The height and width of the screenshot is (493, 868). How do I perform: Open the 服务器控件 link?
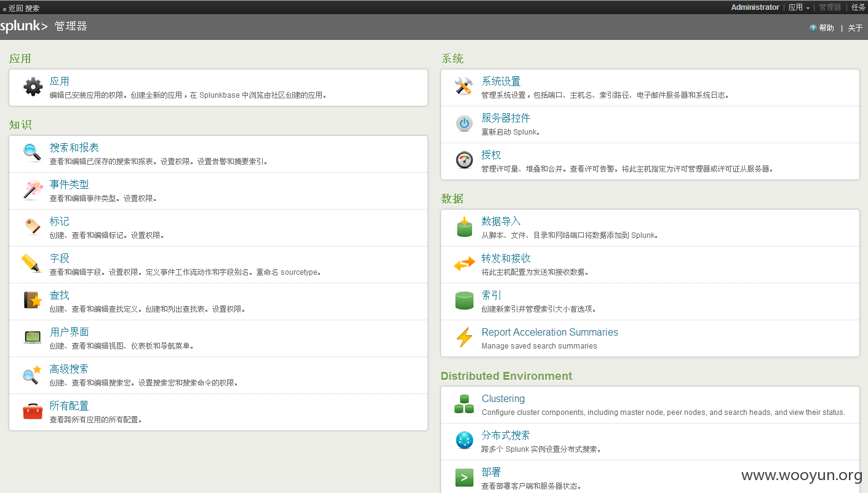[x=506, y=118]
